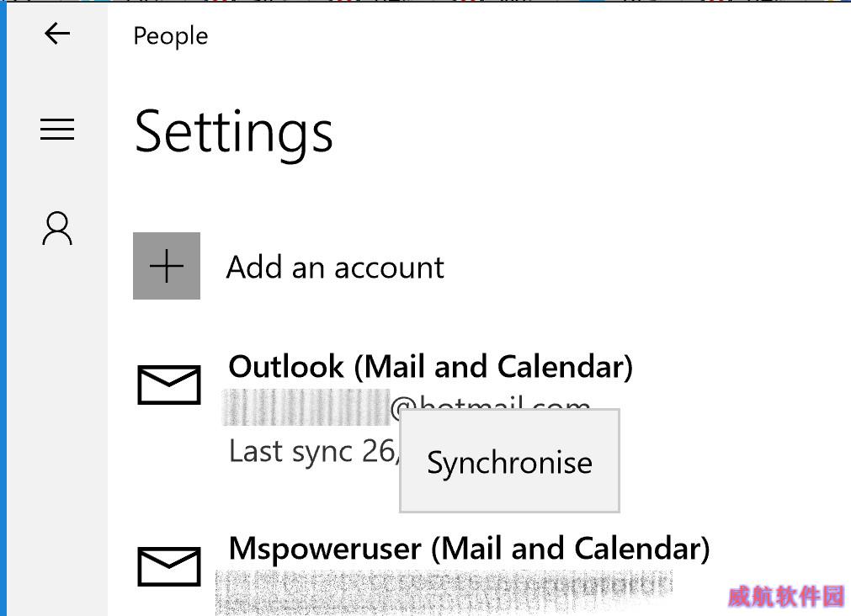The width and height of the screenshot is (851, 616).
Task: Click the hotmail.com email address
Action: click(x=490, y=404)
